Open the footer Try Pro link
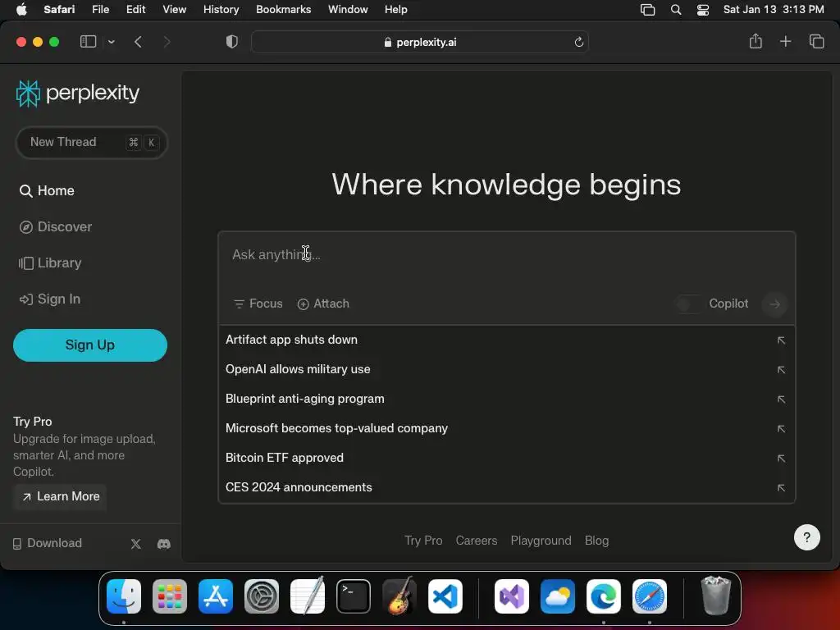The image size is (840, 630). (x=423, y=541)
